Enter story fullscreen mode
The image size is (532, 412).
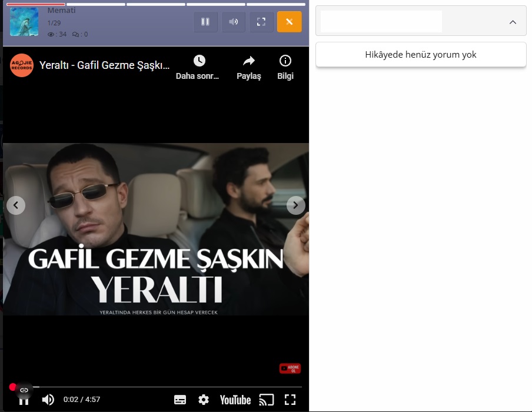click(x=261, y=22)
